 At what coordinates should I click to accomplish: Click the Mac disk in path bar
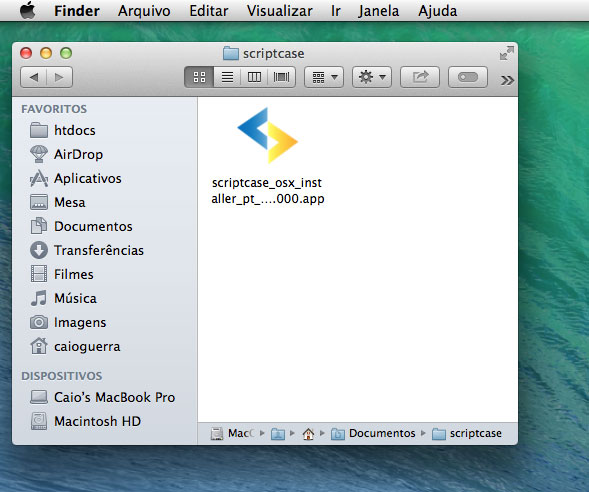click(x=232, y=433)
